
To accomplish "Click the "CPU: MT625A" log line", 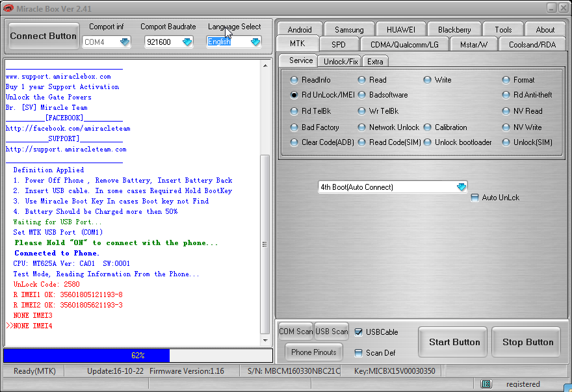I will click(x=71, y=263).
